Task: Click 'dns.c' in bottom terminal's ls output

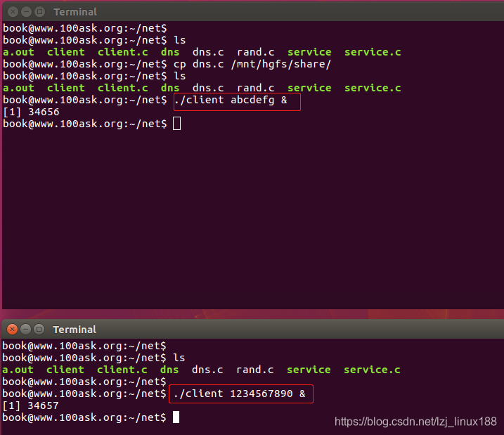Action: [x=207, y=370]
